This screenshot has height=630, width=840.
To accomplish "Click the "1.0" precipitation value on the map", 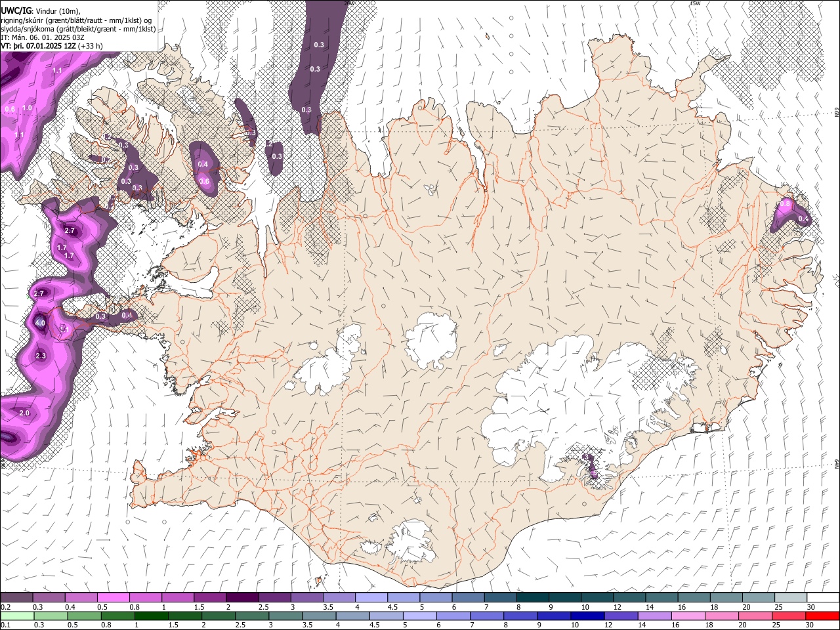I will coord(27,108).
